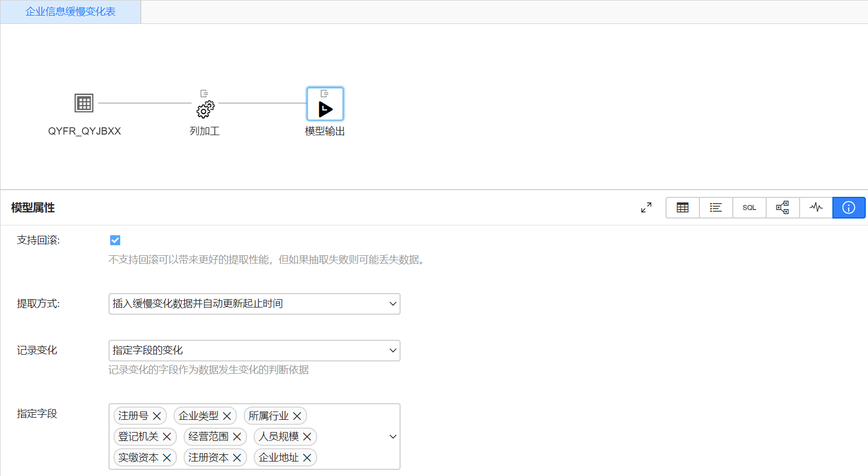Switch to the field list view
868x476 pixels.
[716, 207]
